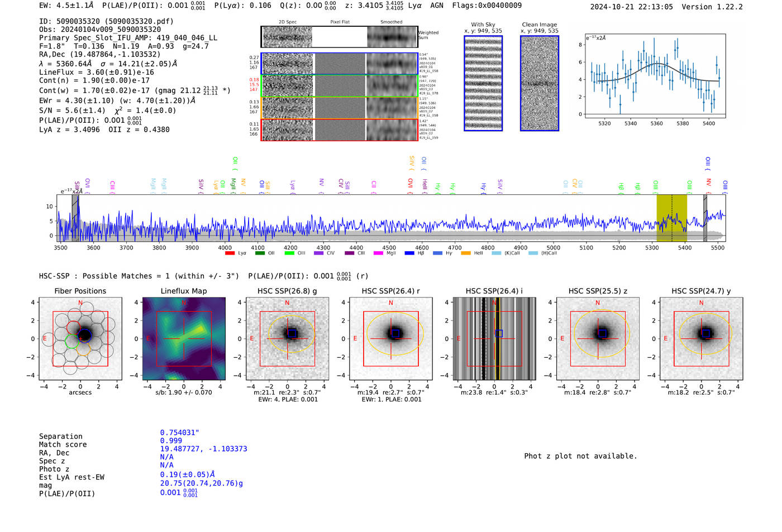Open the With Sky cutout image
Viewport: 782px width, 532px height.
pos(483,83)
